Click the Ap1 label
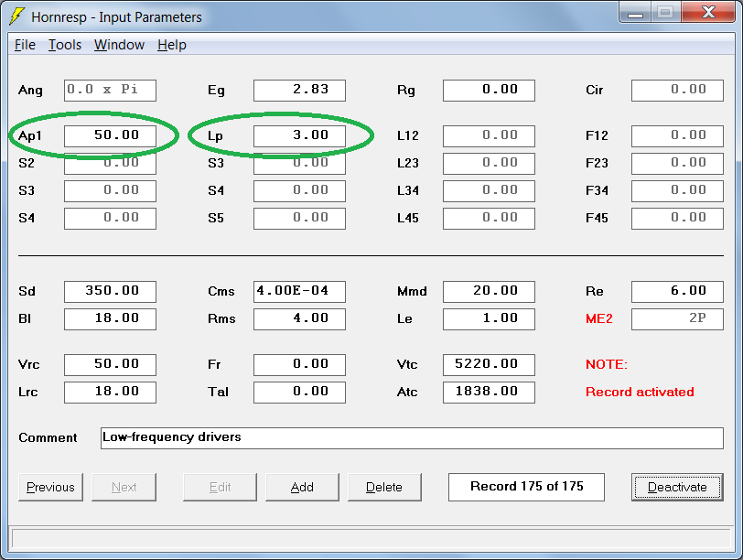Screen dimensions: 743x560 [30, 136]
